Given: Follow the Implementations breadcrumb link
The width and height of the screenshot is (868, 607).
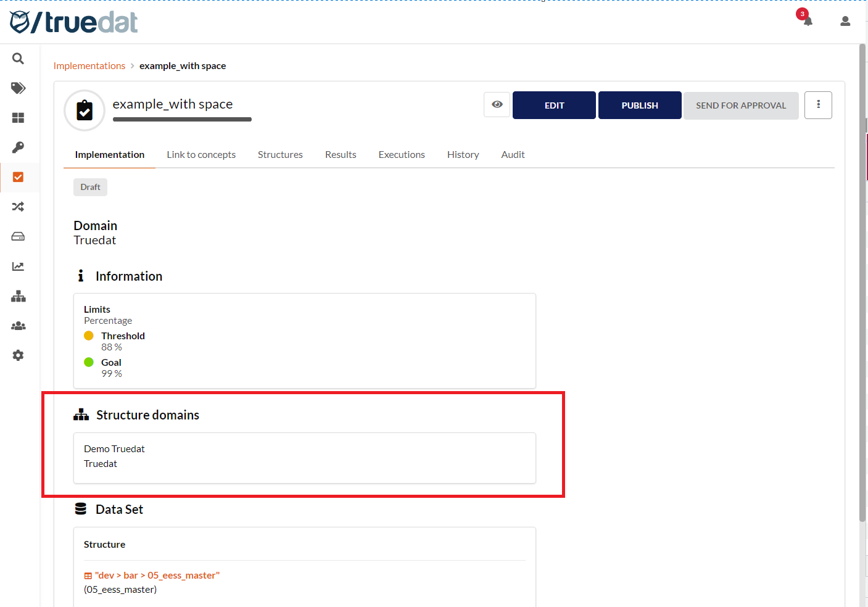Looking at the screenshot, I should (x=89, y=66).
